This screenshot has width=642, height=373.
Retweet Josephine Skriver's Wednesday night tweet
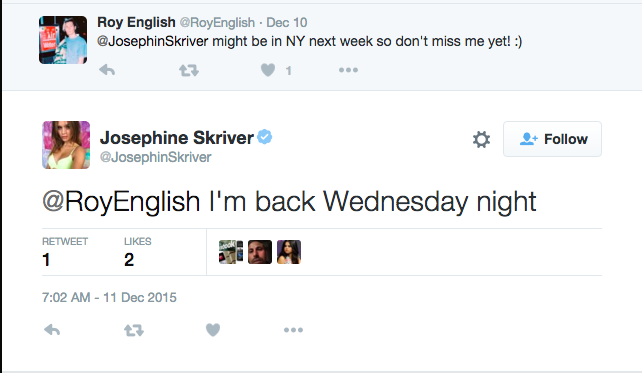[x=134, y=330]
